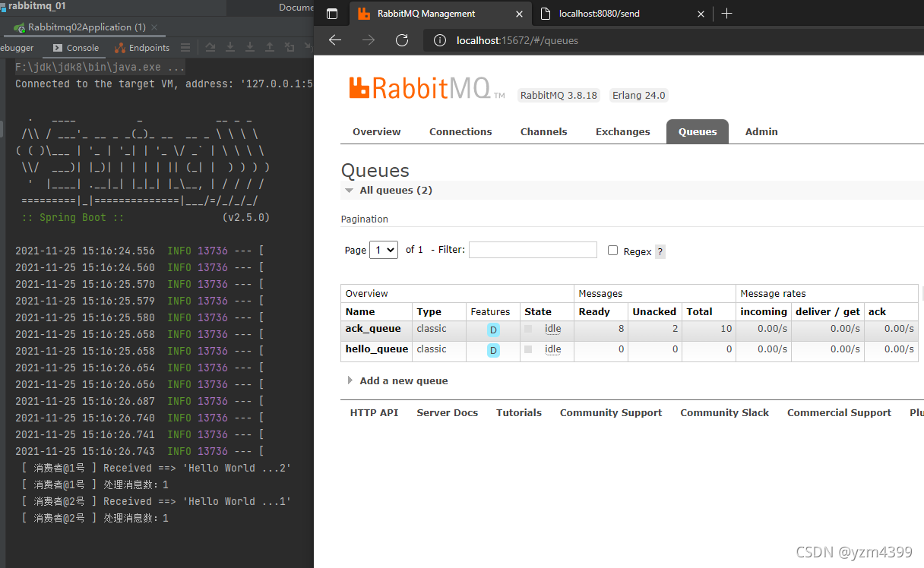Image resolution: width=924 pixels, height=568 pixels.
Task: Open the Endpoints tab in IDE
Action: coord(142,47)
